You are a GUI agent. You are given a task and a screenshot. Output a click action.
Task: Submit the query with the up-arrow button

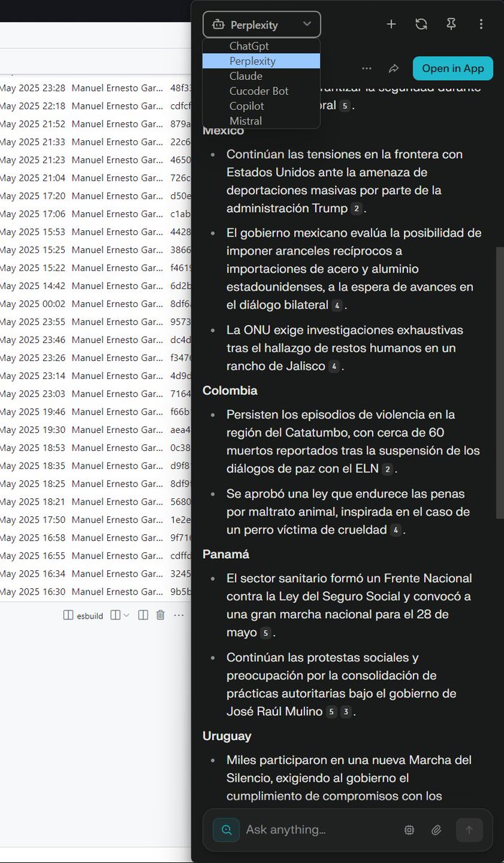(x=469, y=830)
